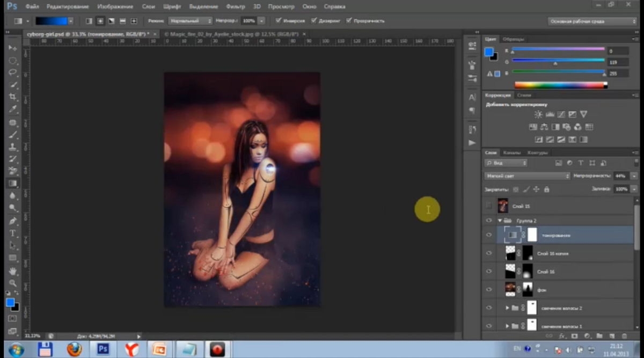Select the Type tool

(x=13, y=233)
